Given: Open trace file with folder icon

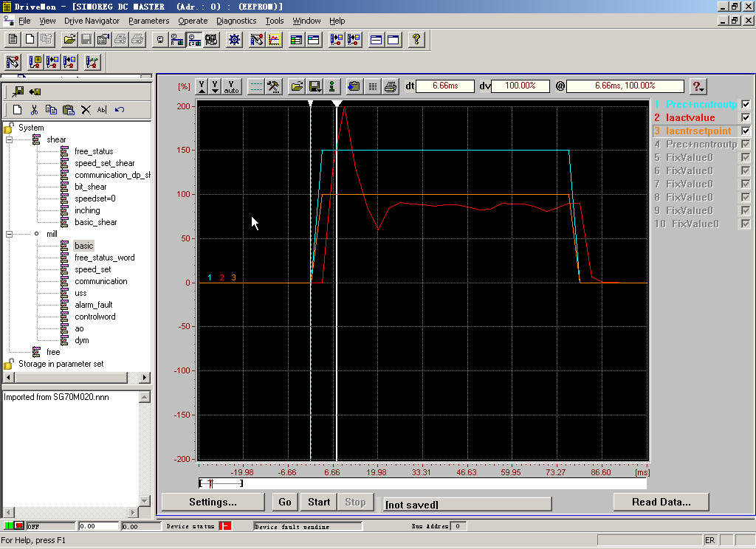Looking at the screenshot, I should 296,86.
